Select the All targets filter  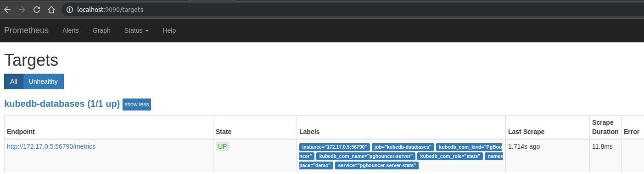click(x=14, y=81)
